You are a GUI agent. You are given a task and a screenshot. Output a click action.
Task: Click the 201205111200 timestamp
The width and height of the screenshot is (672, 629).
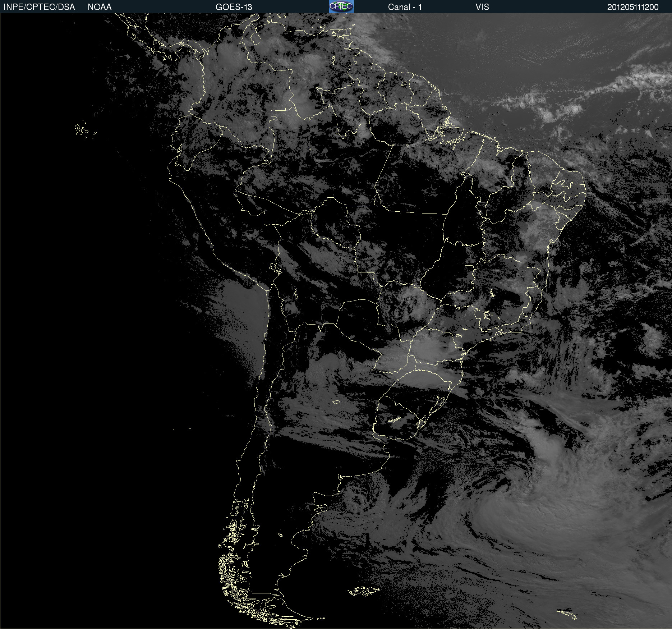click(633, 7)
